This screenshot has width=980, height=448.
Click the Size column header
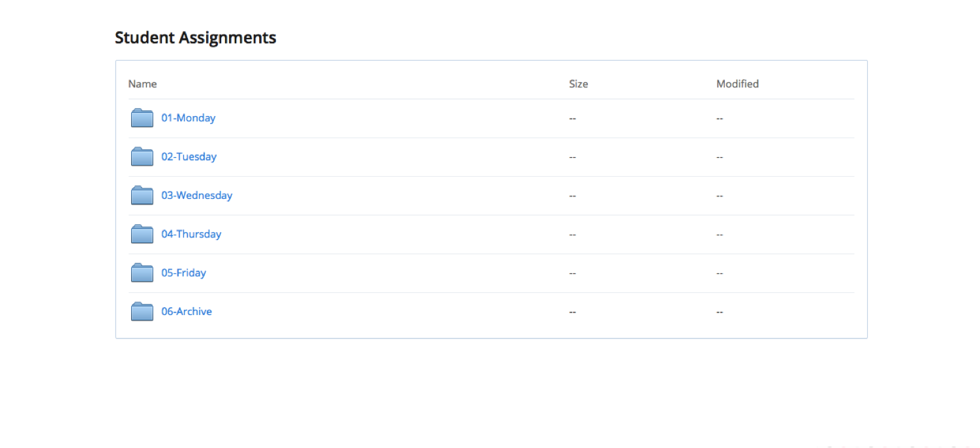click(x=578, y=83)
